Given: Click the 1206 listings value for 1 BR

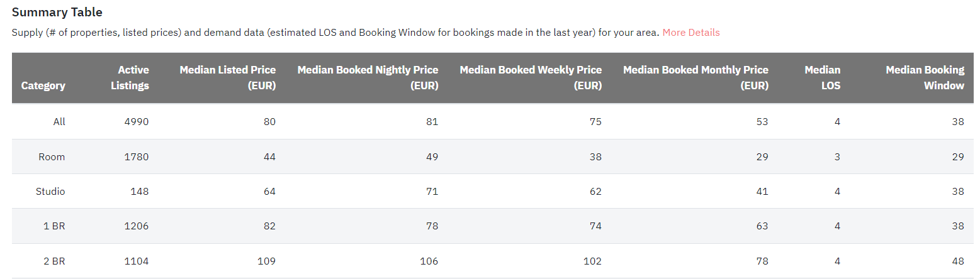Looking at the screenshot, I should coord(137,226).
